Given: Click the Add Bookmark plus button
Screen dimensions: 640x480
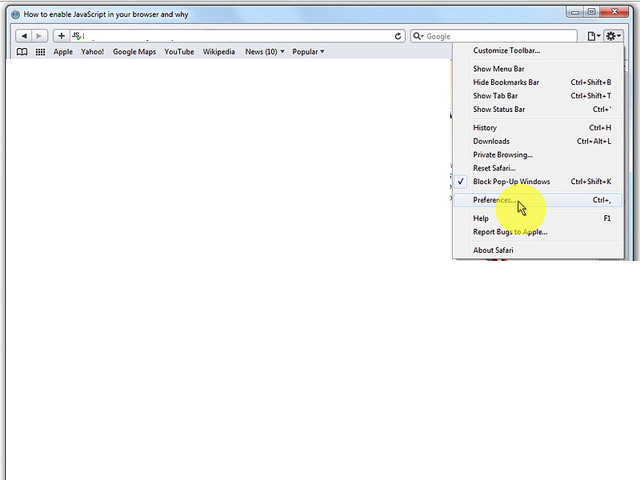Looking at the screenshot, I should coord(61,36).
